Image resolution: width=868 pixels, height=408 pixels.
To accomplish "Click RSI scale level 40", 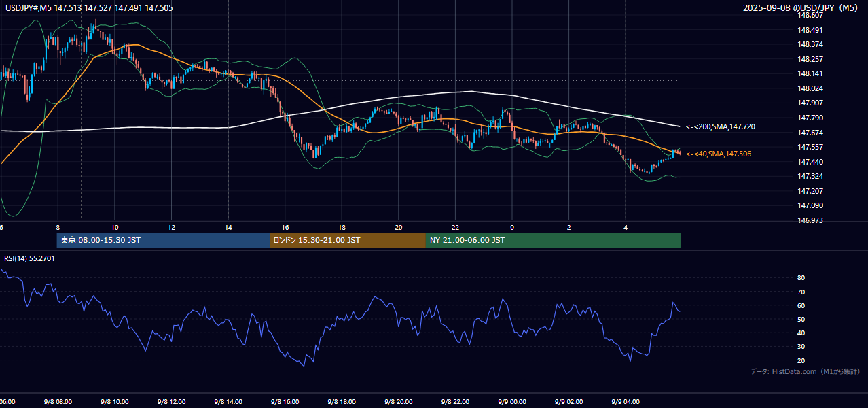I will pyautogui.click(x=801, y=333).
